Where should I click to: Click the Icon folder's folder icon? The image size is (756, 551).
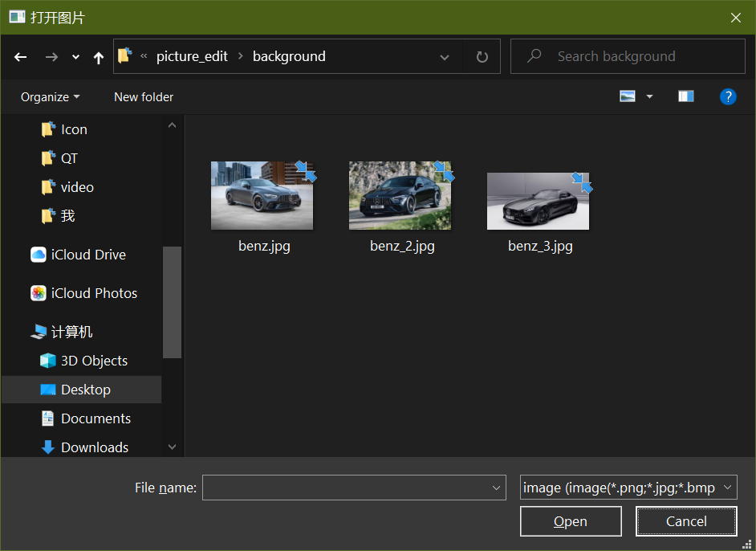48,129
